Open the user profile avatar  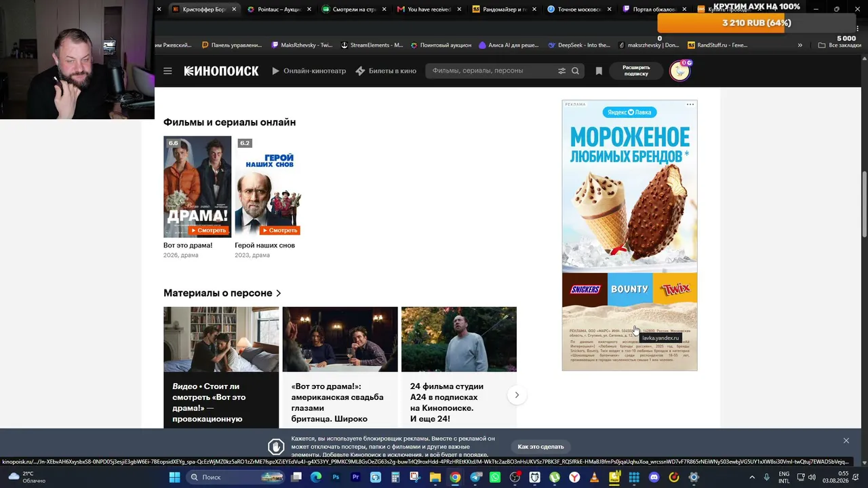click(x=679, y=70)
